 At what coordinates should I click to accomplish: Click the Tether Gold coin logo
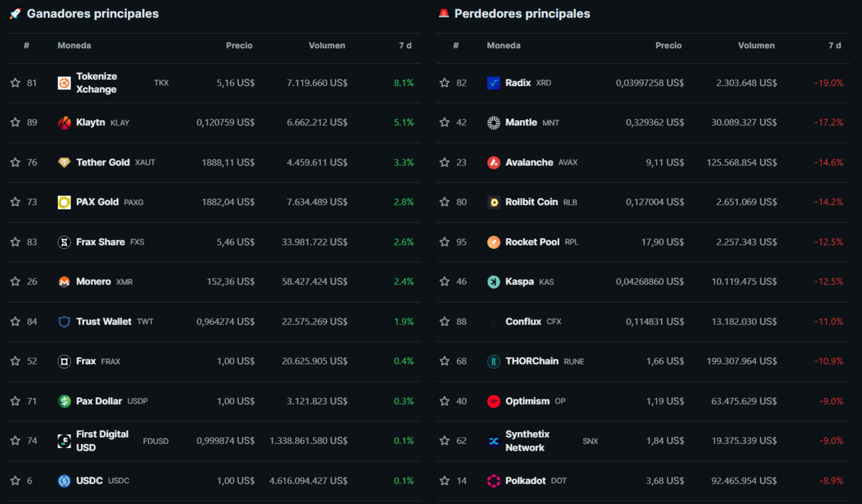[64, 163]
